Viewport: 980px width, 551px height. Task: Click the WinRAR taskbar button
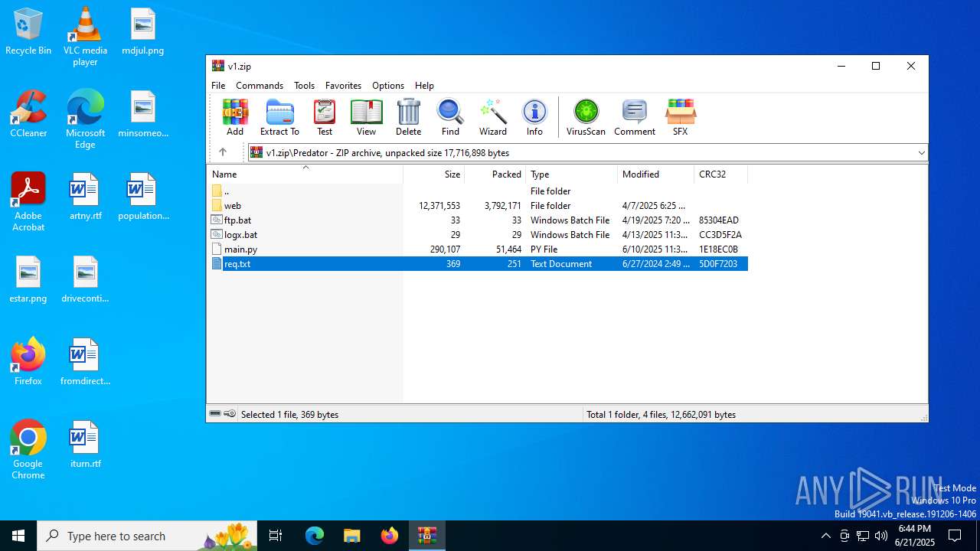tap(426, 536)
